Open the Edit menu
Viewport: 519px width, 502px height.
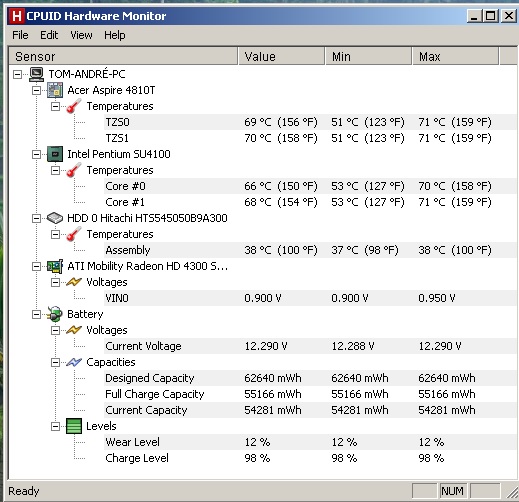point(49,35)
